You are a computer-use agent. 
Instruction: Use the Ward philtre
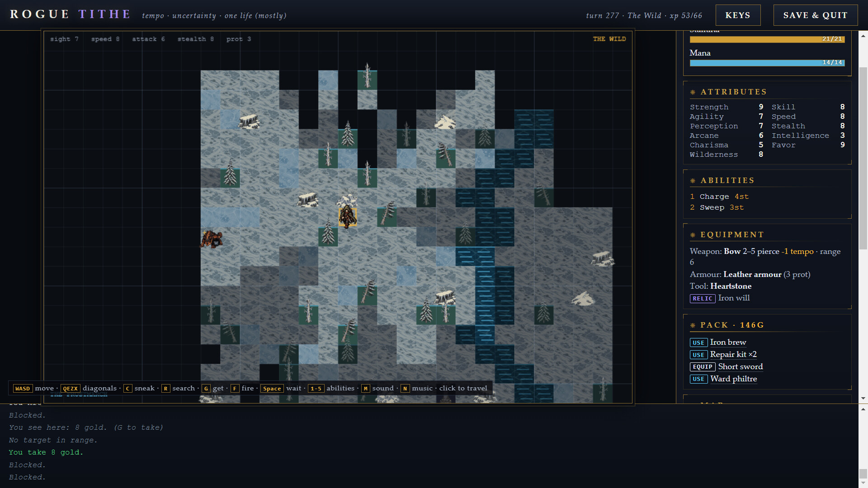(x=698, y=379)
